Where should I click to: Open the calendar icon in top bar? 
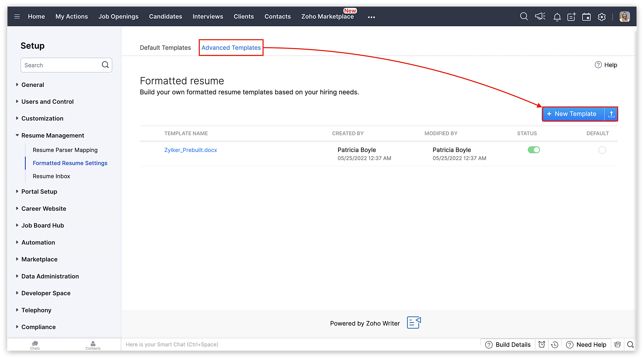[x=586, y=17]
